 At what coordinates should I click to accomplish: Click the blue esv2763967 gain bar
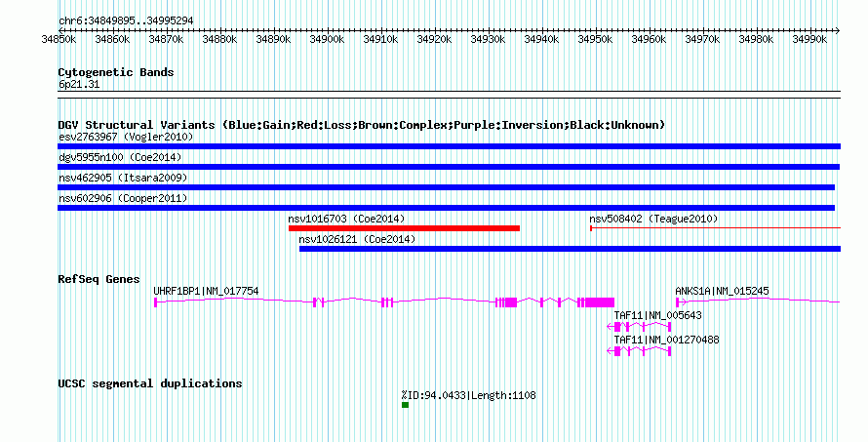click(x=449, y=146)
